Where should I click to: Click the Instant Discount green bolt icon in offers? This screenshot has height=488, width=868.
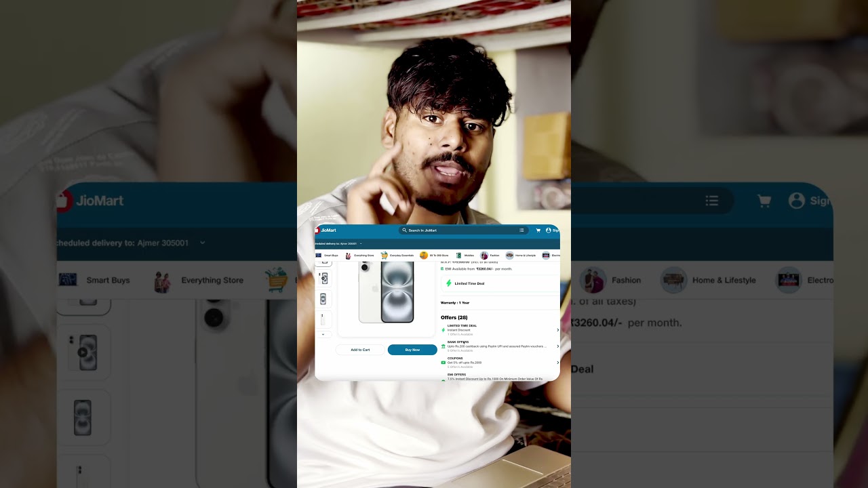coord(443,330)
